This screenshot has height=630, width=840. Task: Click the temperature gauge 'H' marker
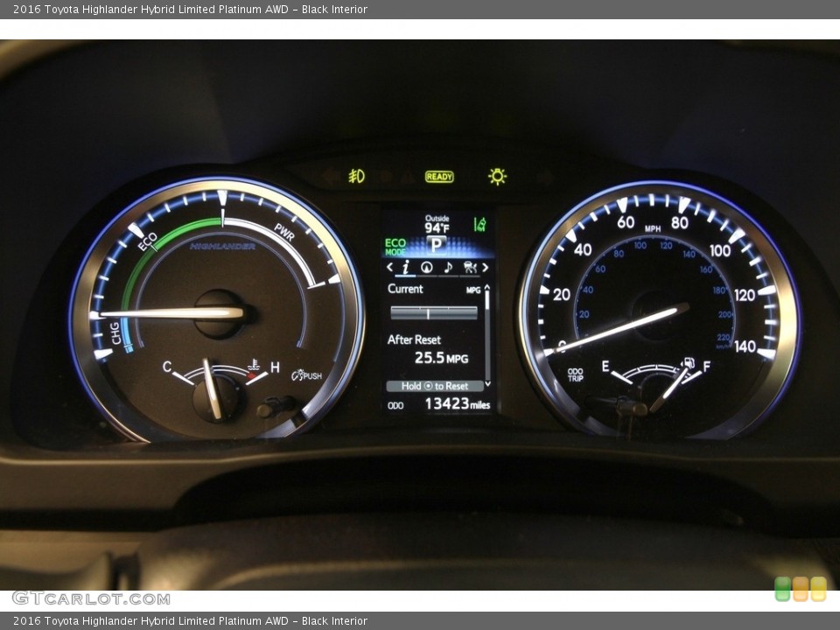[x=275, y=367]
